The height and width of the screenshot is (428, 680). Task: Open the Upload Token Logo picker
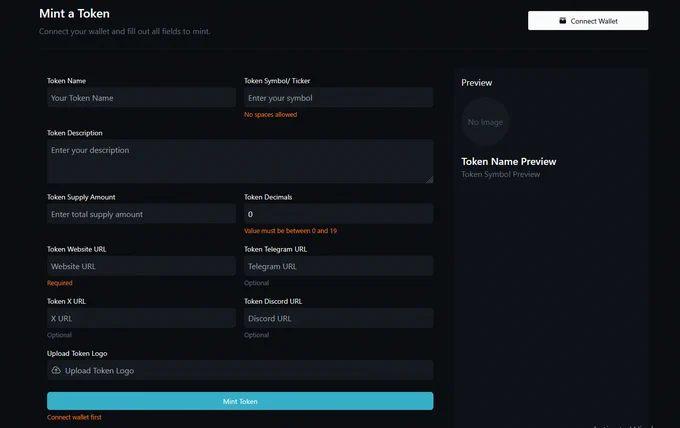240,370
